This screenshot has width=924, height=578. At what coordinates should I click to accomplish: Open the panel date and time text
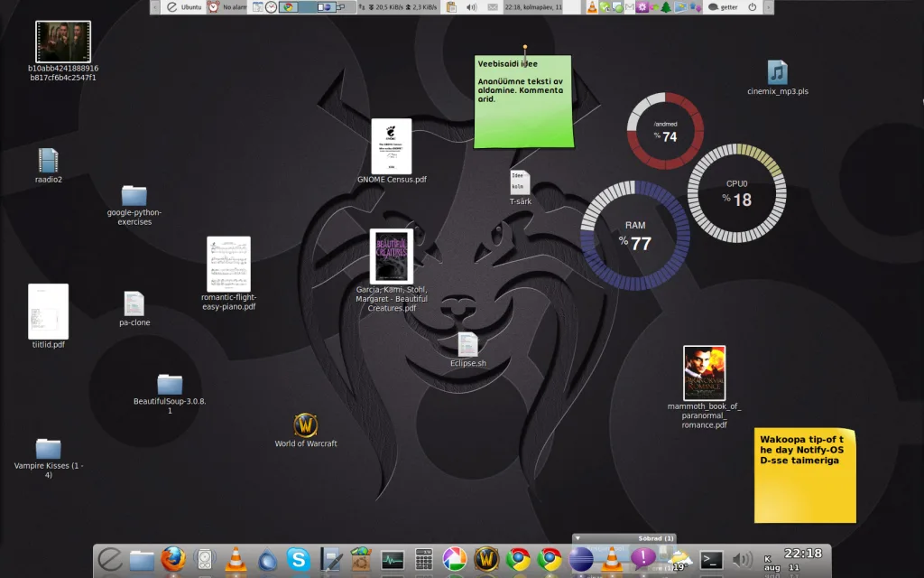tap(533, 7)
